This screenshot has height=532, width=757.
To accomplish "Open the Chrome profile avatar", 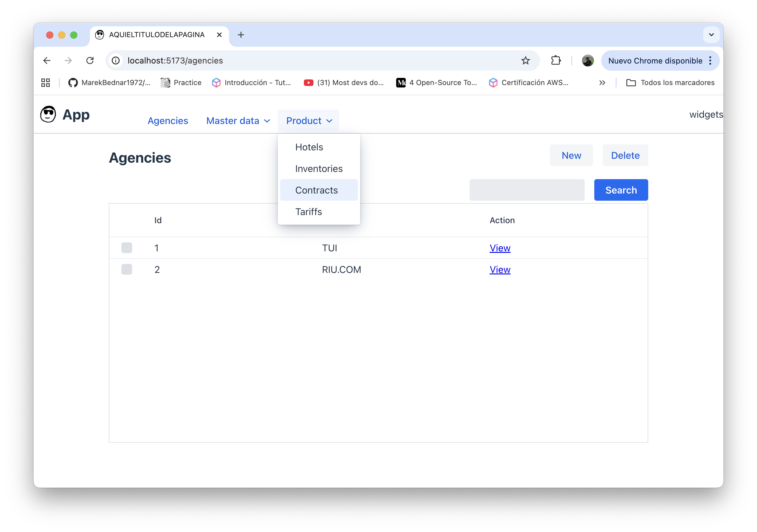I will coord(588,61).
